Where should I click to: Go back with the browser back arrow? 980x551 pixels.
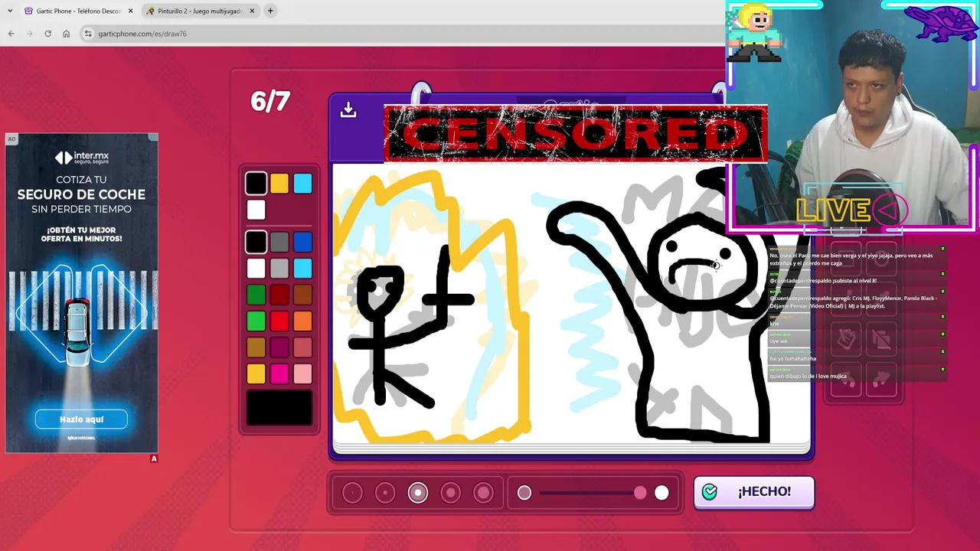click(x=11, y=34)
